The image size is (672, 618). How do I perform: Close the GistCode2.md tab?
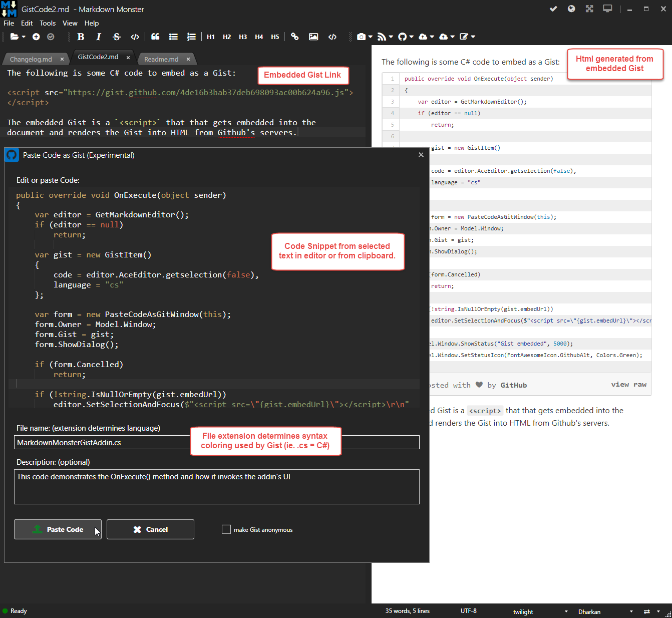pyautogui.click(x=128, y=58)
